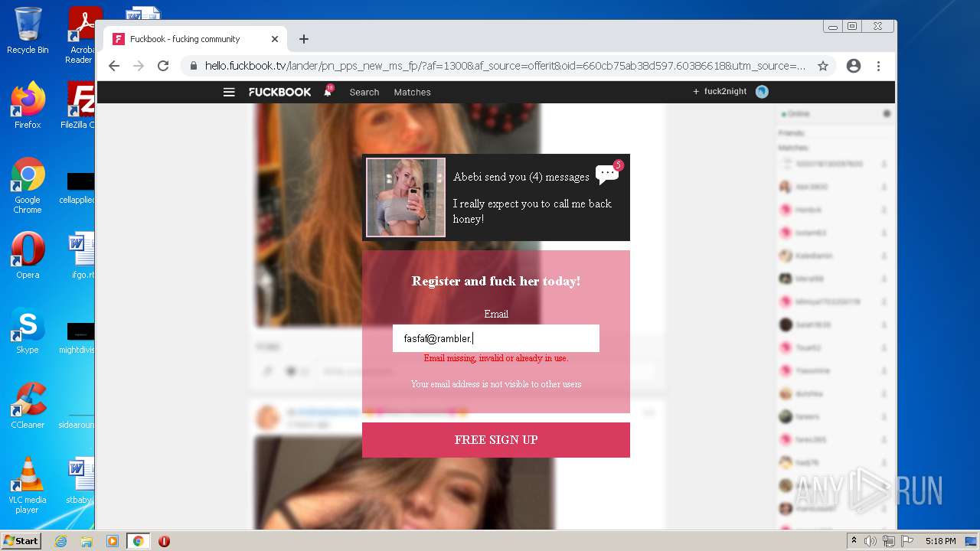Click the site logo in the header
This screenshot has height=551, width=980.
[279, 92]
